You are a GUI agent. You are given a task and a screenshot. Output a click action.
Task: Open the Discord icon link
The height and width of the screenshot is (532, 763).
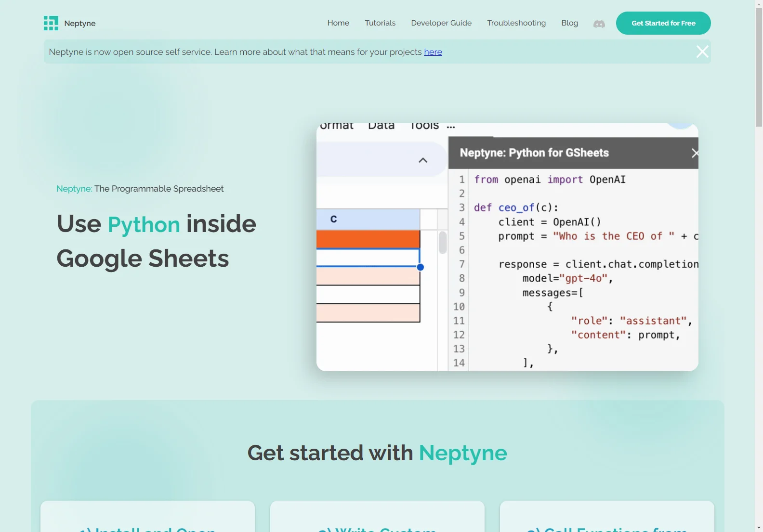pos(599,24)
